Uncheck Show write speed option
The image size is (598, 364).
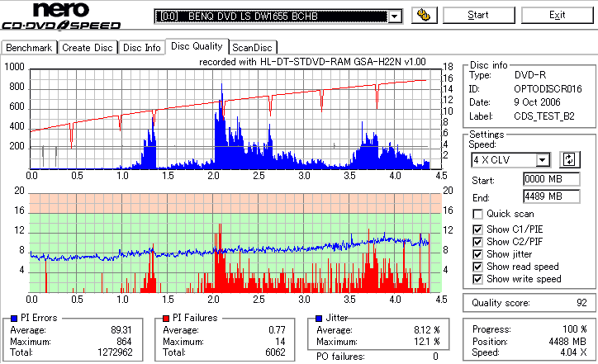pos(477,279)
